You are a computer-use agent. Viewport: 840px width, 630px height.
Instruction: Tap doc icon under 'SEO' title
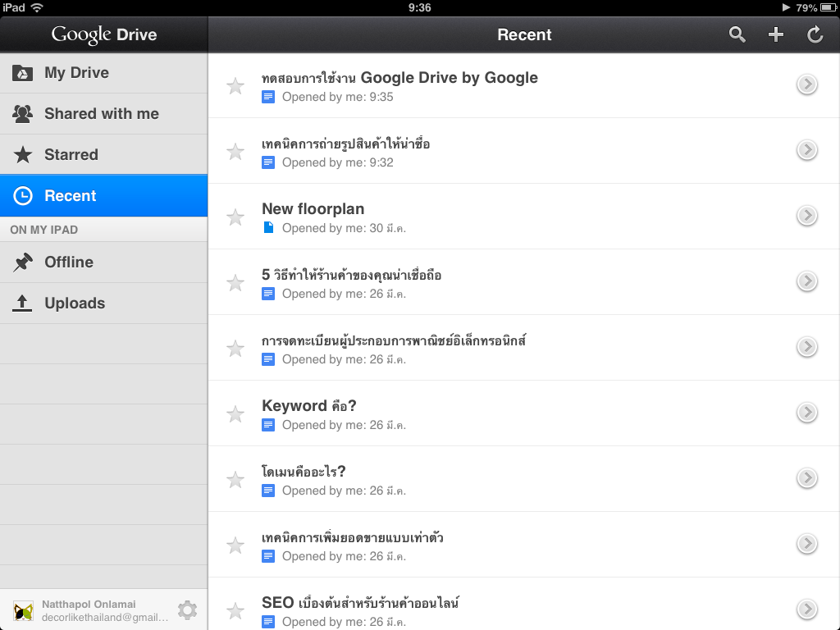point(268,622)
